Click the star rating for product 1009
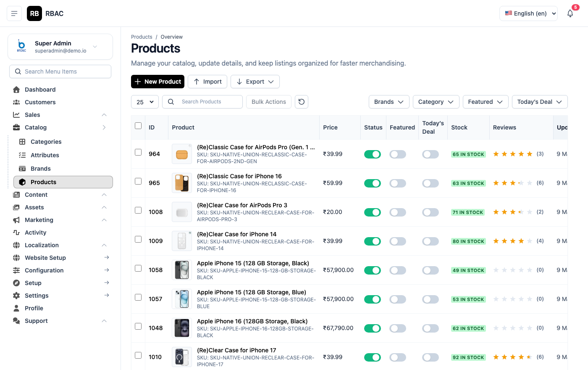588x370 pixels. click(x=513, y=241)
